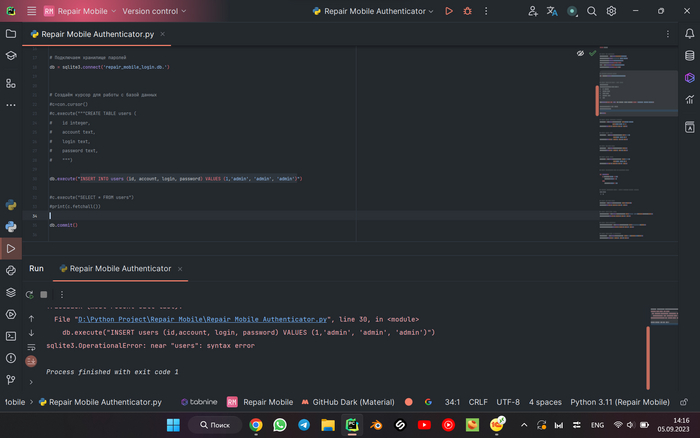Screen dimensions: 700x438
Task: Select the Repair Mobile Authenticator.py editor tab
Action: [x=98, y=33]
